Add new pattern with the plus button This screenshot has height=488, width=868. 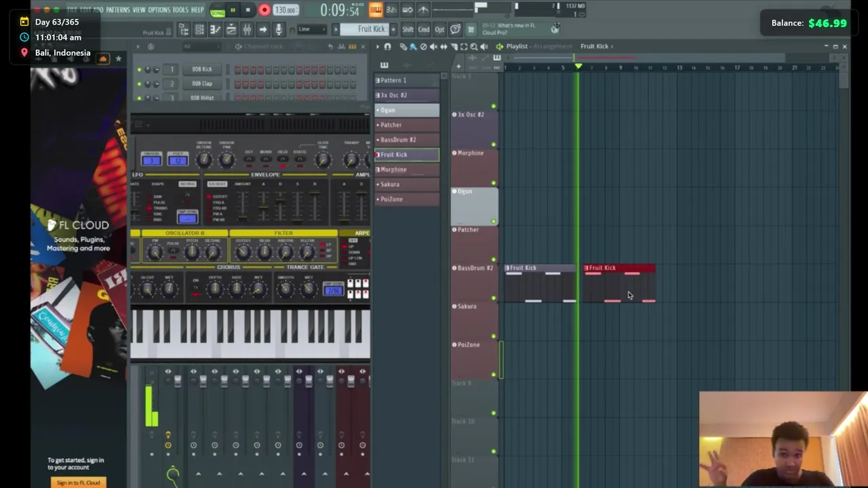click(393, 29)
